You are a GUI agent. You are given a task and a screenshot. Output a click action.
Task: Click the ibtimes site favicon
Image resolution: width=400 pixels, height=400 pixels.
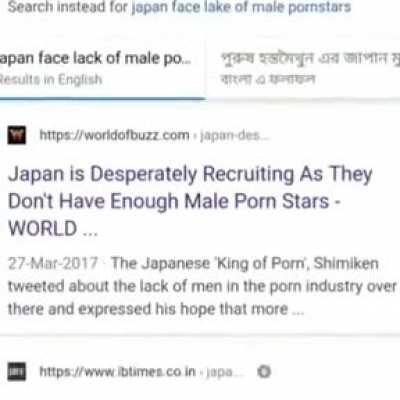pyautogui.click(x=17, y=371)
